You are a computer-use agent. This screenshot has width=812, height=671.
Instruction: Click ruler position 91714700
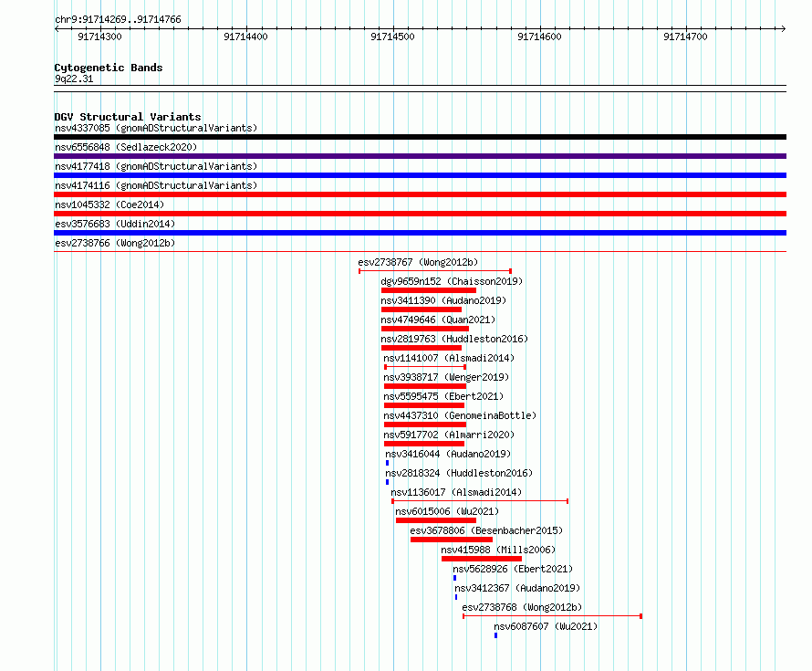pos(685,37)
